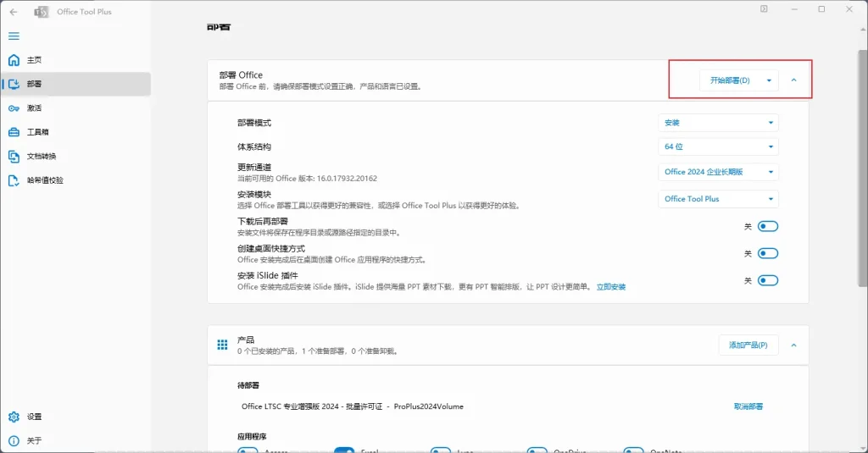868x453 pixels.
Task: Open 设置 settings gear in sidebar
Action: (14, 417)
